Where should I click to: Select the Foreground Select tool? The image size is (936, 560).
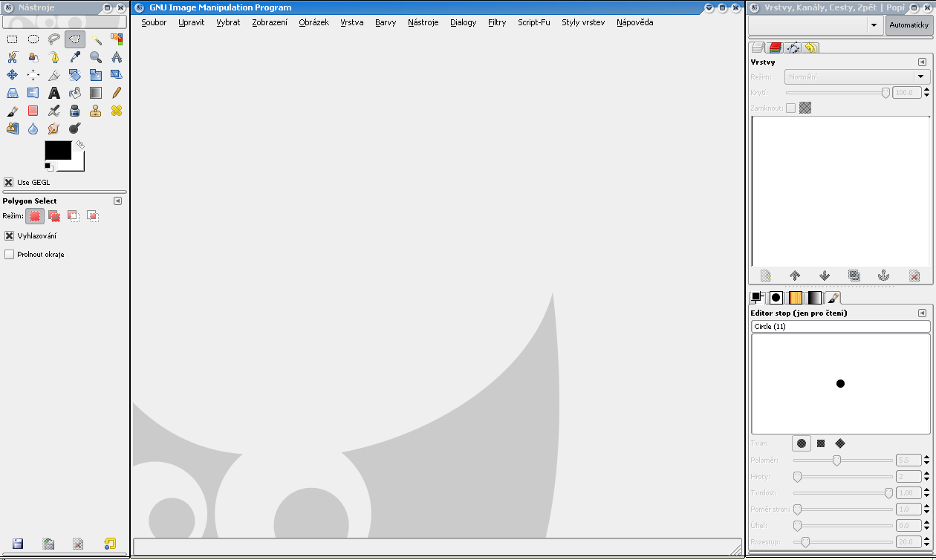tap(33, 57)
